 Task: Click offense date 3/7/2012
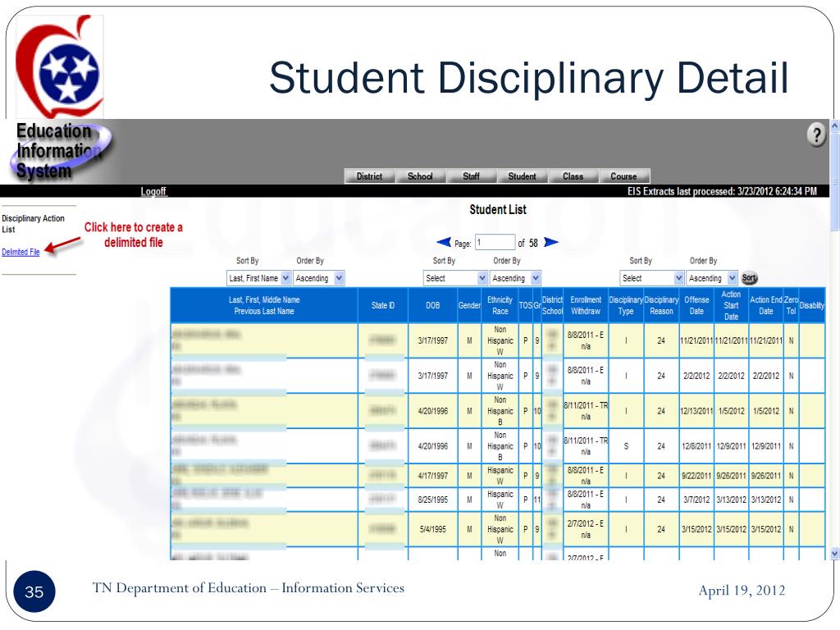(696, 500)
